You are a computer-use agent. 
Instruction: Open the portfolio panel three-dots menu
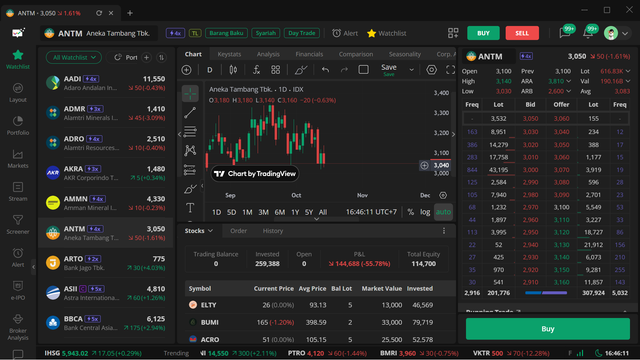(x=444, y=231)
